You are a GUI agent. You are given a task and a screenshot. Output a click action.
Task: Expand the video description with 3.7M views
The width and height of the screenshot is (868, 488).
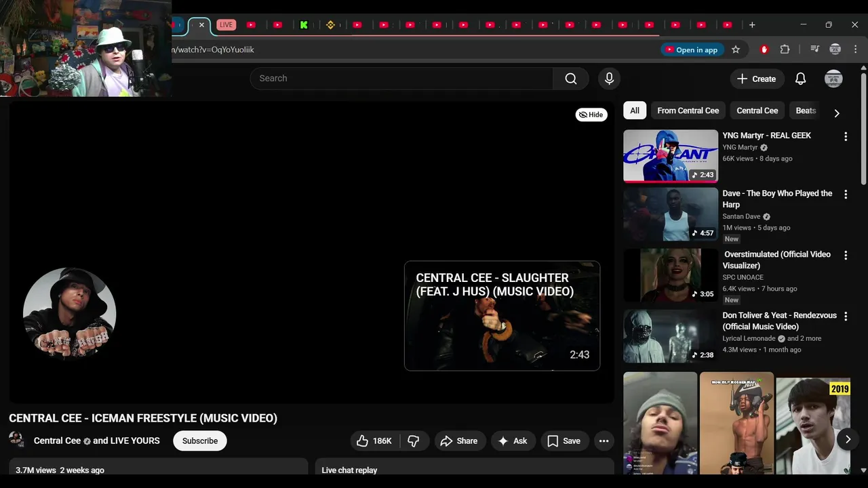158,467
